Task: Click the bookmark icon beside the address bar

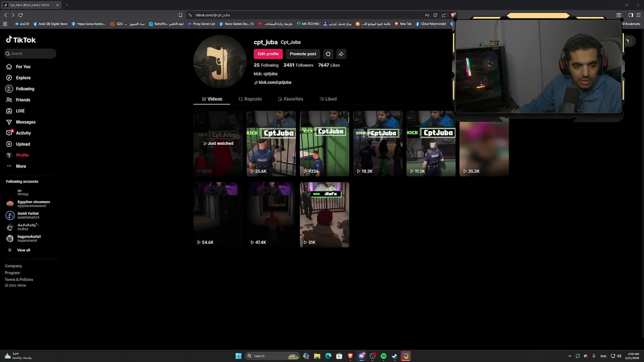Action: [x=181, y=15]
